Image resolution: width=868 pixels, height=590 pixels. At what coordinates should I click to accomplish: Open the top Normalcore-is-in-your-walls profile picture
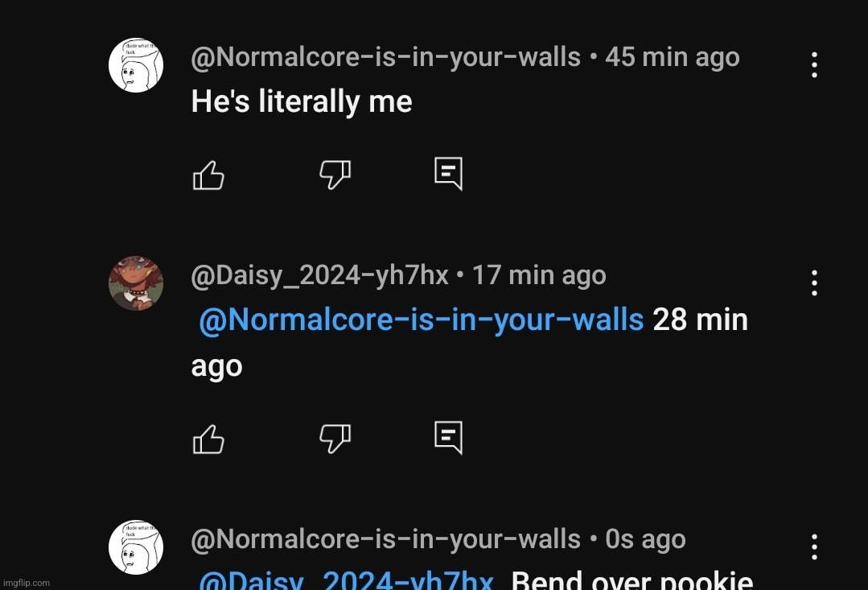[x=136, y=65]
